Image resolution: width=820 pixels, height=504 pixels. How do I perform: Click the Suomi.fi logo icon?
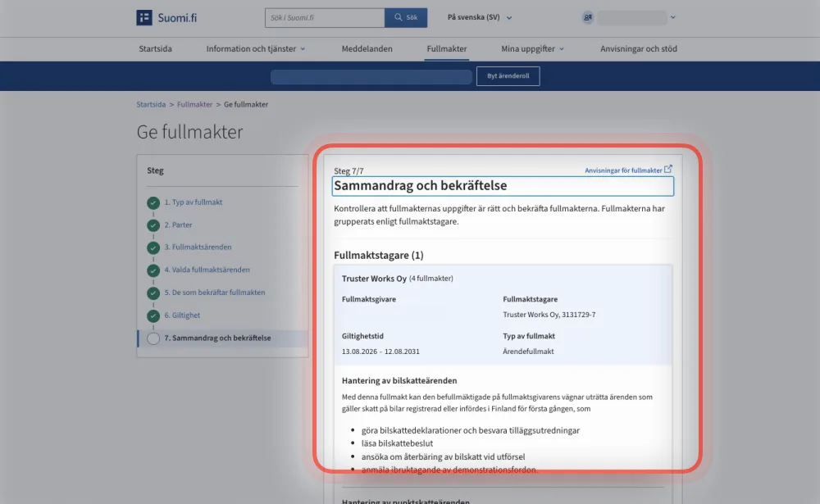click(144, 18)
